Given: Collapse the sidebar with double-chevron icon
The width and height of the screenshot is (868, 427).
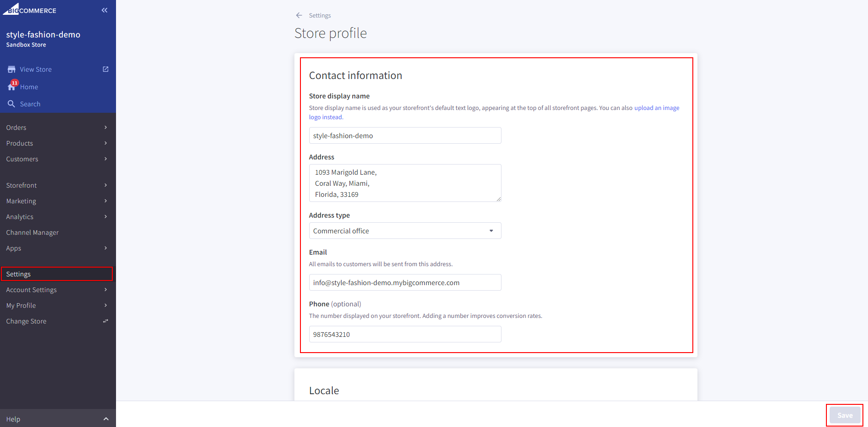Looking at the screenshot, I should [104, 10].
